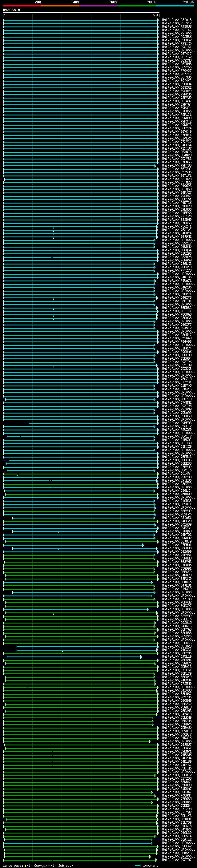Click the label UniRef100_Q56FI2
The image size is (197, 868).
tap(177, 426)
